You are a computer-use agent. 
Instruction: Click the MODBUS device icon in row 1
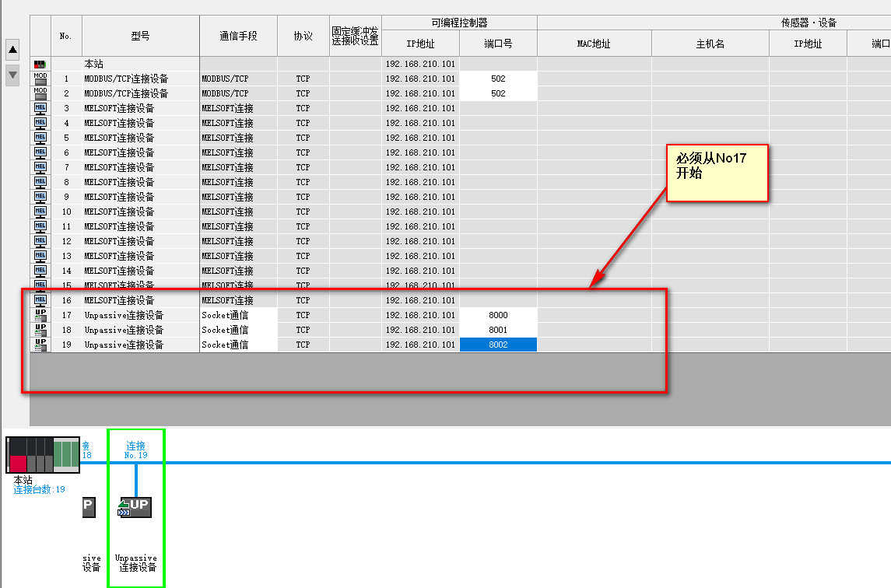pyautogui.click(x=40, y=79)
